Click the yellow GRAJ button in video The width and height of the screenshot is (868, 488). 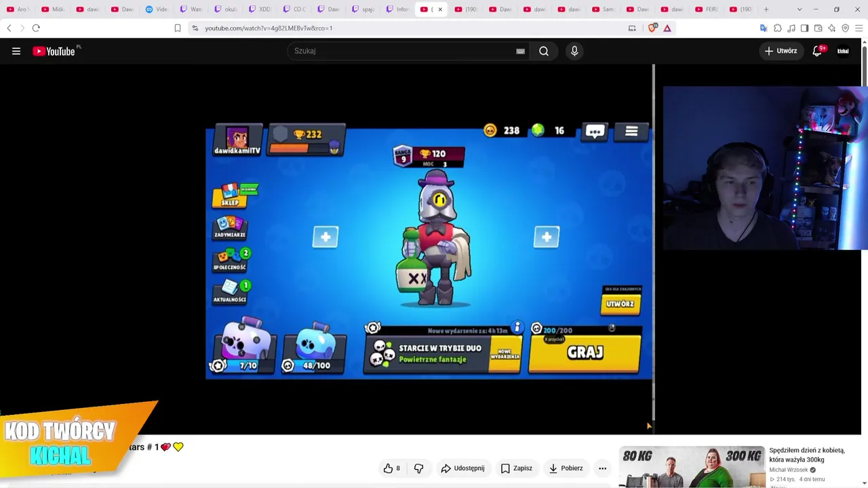(x=585, y=352)
